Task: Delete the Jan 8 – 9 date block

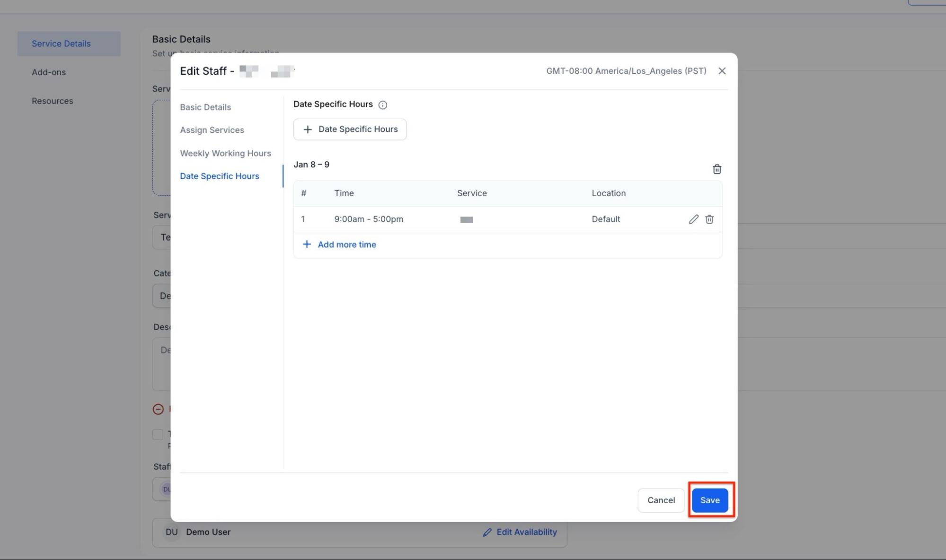Action: coord(716,169)
